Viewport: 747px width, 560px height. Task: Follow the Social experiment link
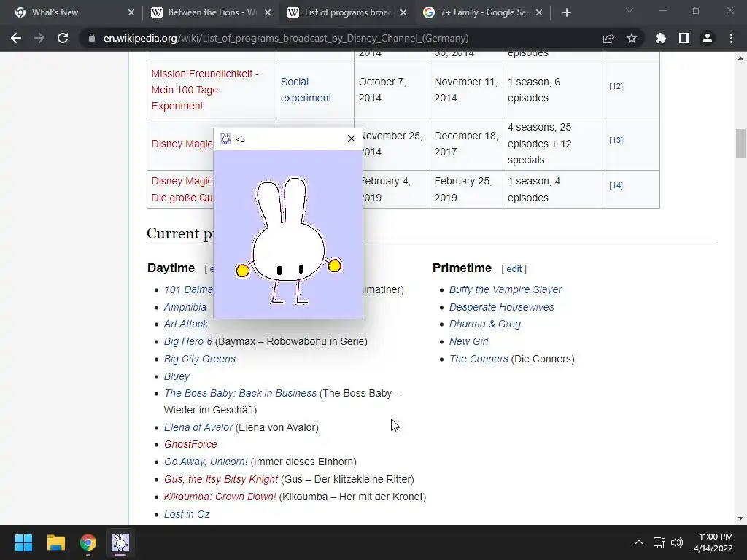click(x=306, y=90)
